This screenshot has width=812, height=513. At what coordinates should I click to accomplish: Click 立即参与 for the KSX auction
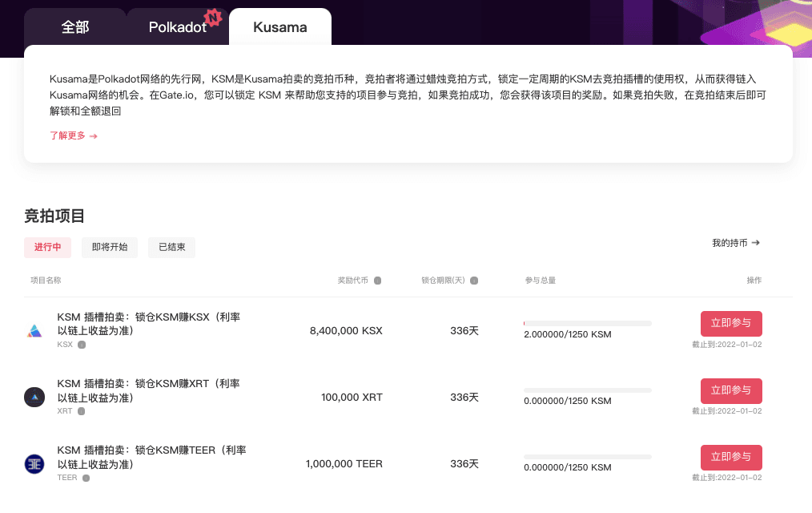point(731,323)
